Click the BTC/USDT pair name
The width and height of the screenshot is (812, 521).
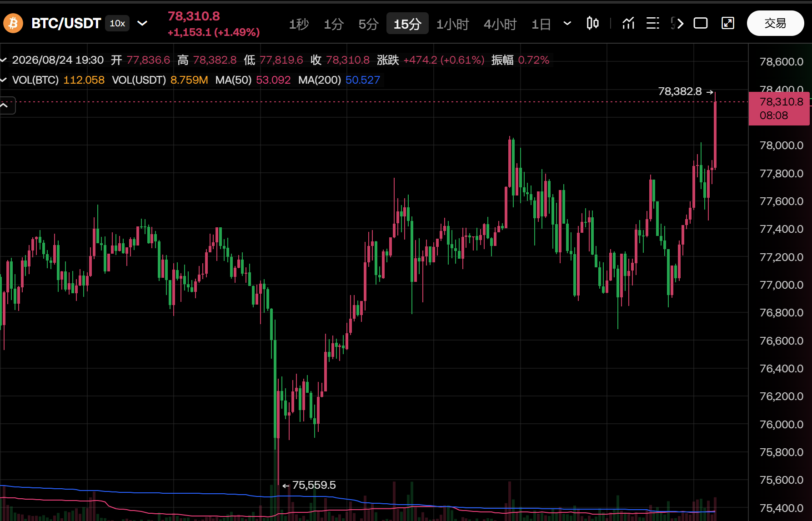tap(66, 23)
